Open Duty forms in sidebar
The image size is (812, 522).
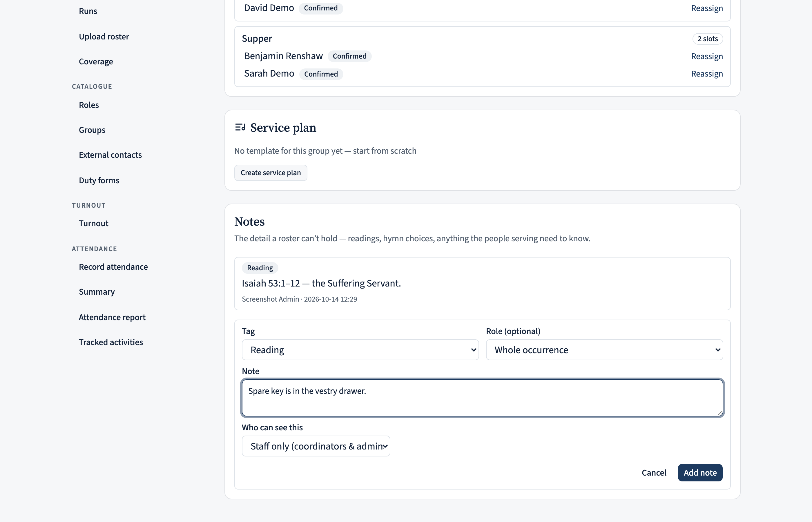click(99, 180)
